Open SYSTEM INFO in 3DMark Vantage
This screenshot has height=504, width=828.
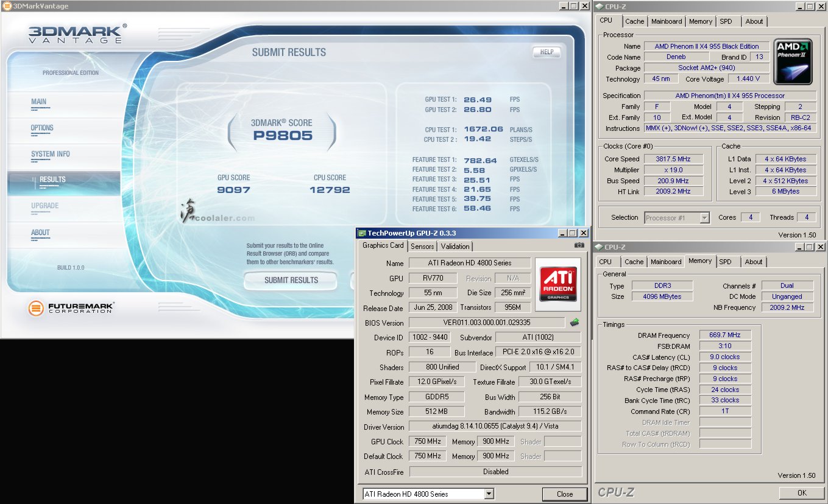pyautogui.click(x=51, y=154)
